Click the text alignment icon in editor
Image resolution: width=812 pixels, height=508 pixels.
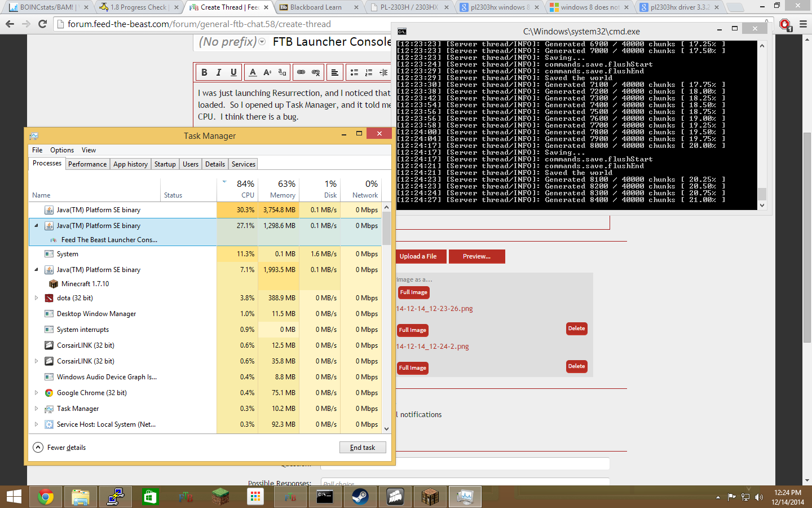334,72
